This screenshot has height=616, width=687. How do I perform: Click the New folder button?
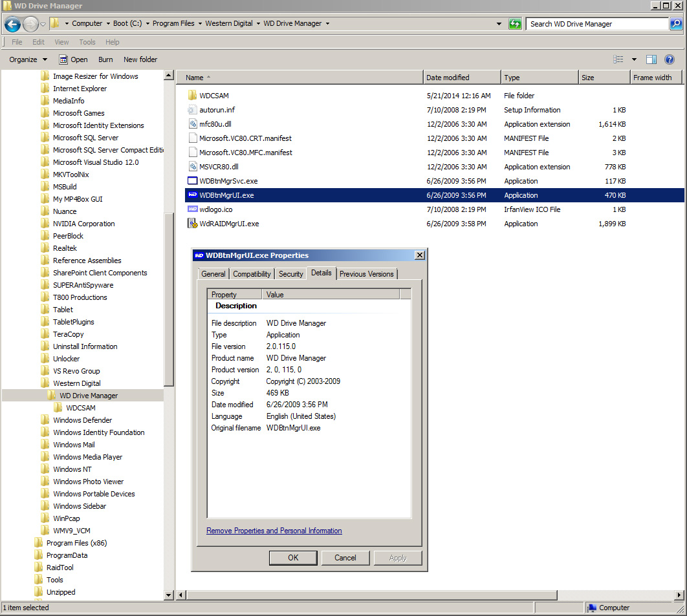(x=140, y=59)
